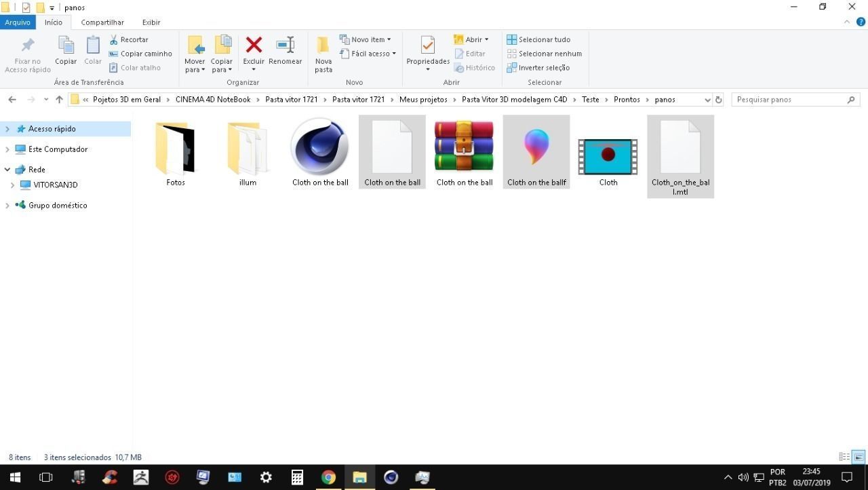Click Fixar no Acesso rápido pin icon
Screen dimensions: 868x490
pos(28,46)
